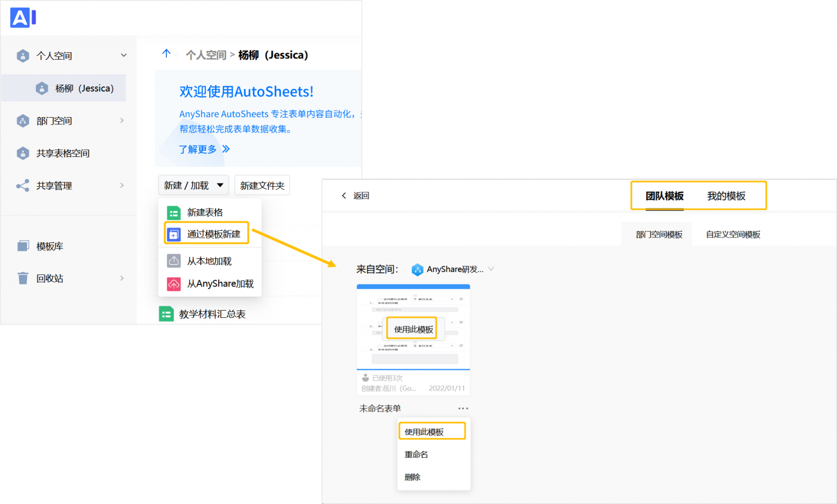Open the 教学材料汇总表 file
The image size is (837, 504).
pyautogui.click(x=212, y=314)
